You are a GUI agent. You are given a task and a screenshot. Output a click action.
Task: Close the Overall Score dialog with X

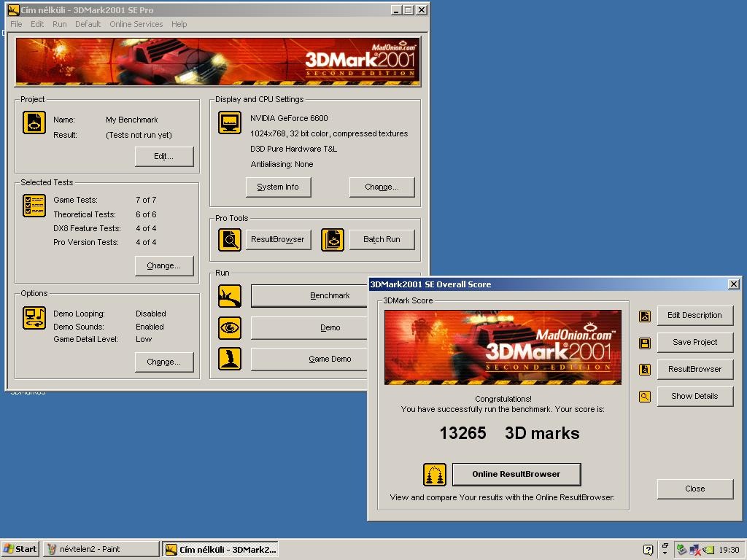pos(734,284)
